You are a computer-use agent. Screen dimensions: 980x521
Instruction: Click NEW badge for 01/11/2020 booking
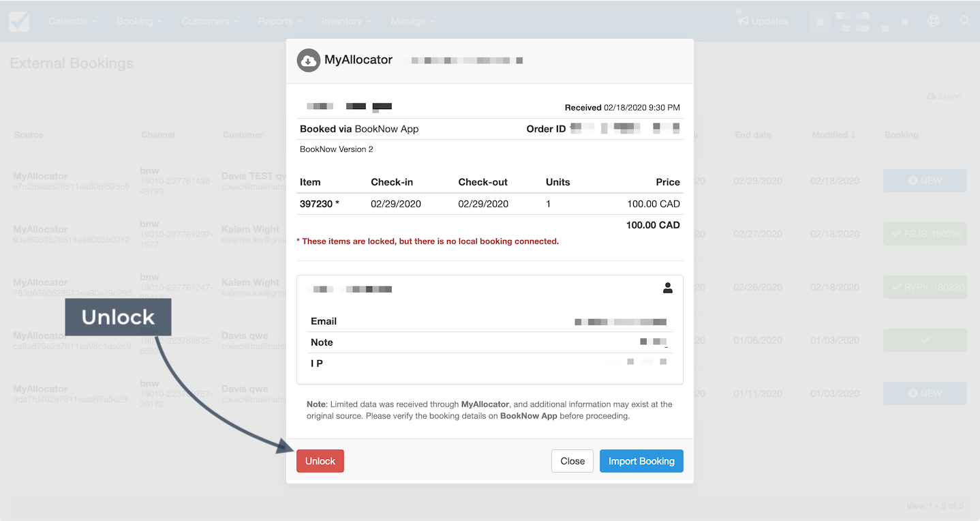click(925, 393)
